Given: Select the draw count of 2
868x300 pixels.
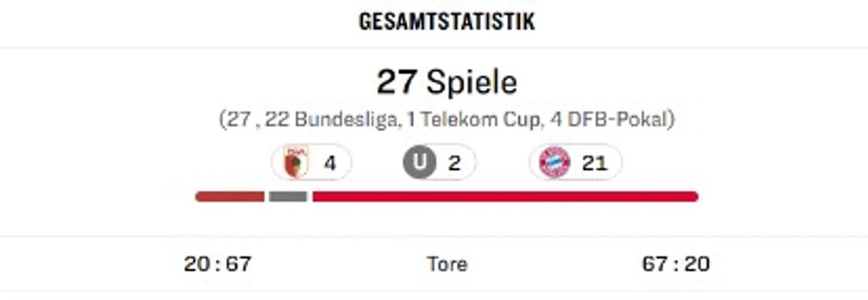Looking at the screenshot, I should [455, 163].
